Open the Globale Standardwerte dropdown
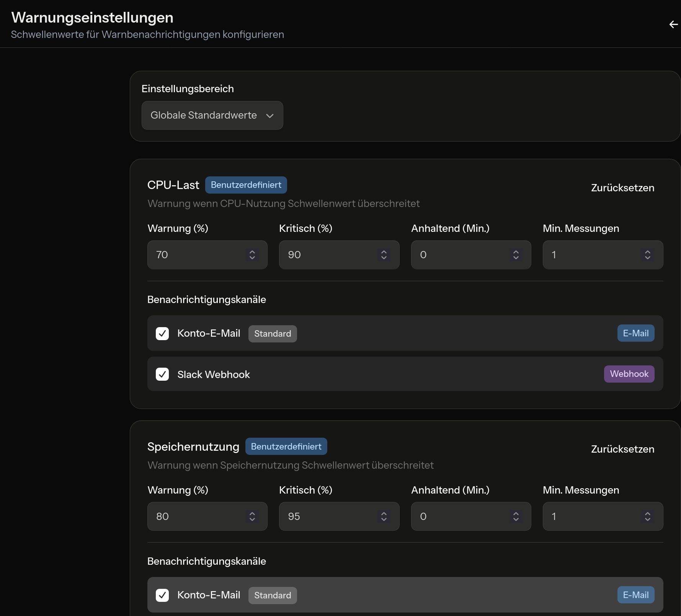 point(212,116)
